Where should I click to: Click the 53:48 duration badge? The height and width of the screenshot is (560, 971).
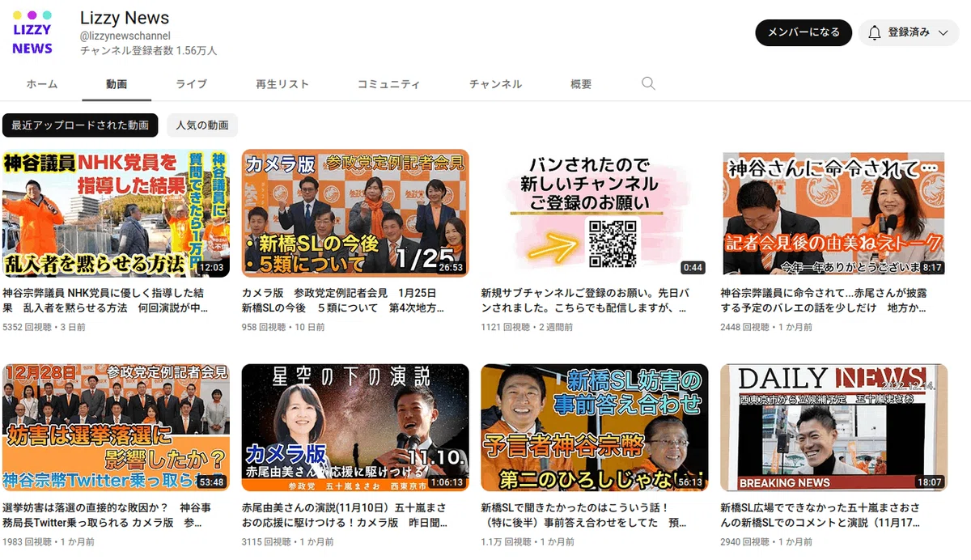(211, 482)
